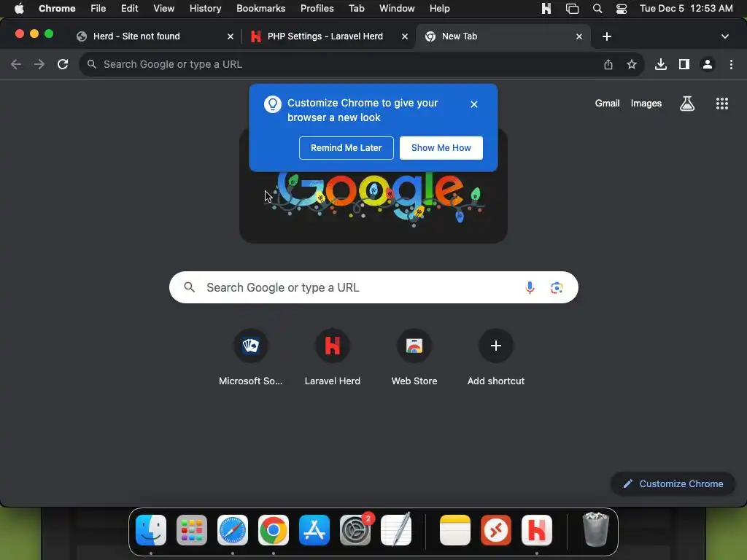Open Google apps grid
This screenshot has height=560, width=747.
click(x=722, y=104)
